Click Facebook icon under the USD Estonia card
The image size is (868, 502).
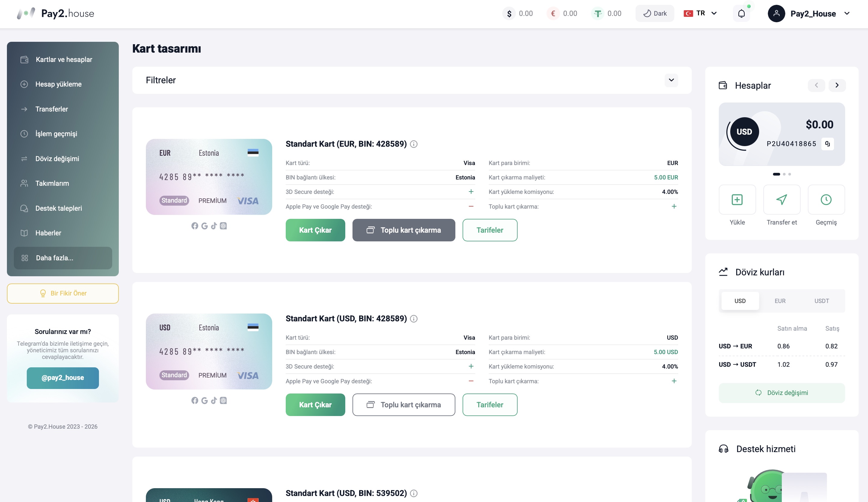(x=195, y=400)
